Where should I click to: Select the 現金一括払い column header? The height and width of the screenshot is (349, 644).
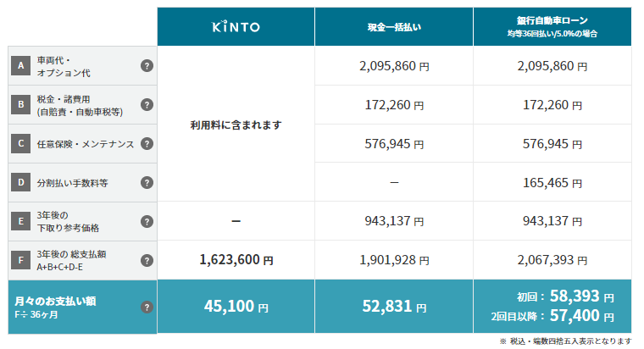click(394, 27)
